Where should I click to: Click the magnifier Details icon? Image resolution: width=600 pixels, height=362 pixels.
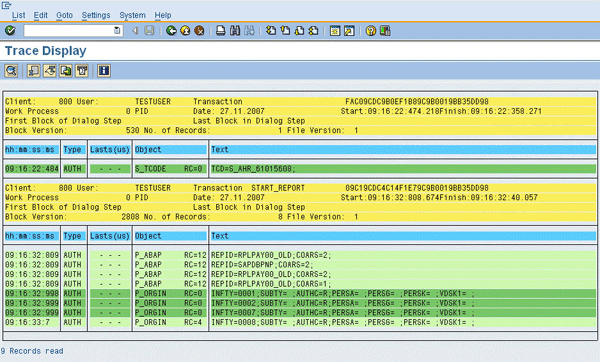pos(11,71)
